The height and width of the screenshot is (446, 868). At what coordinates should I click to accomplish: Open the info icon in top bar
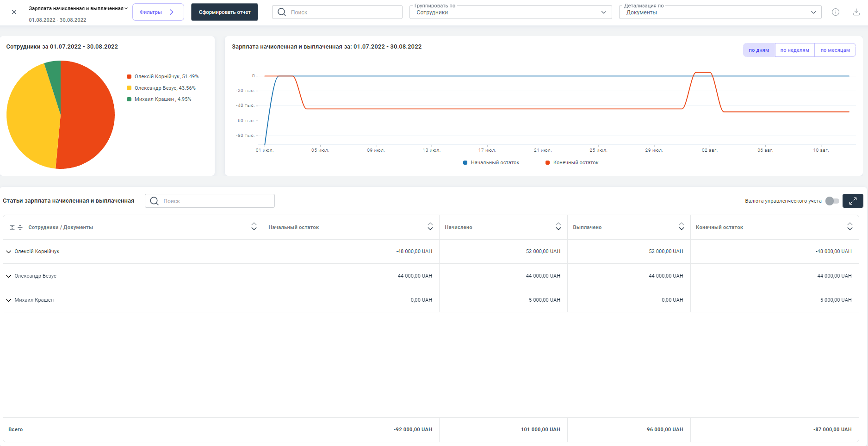[x=835, y=12]
